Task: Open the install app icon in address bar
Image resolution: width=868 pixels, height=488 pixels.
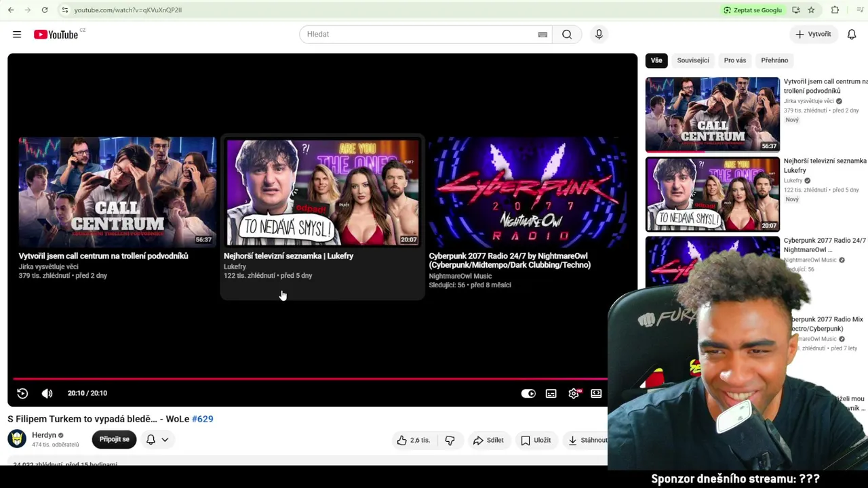Action: [796, 10]
